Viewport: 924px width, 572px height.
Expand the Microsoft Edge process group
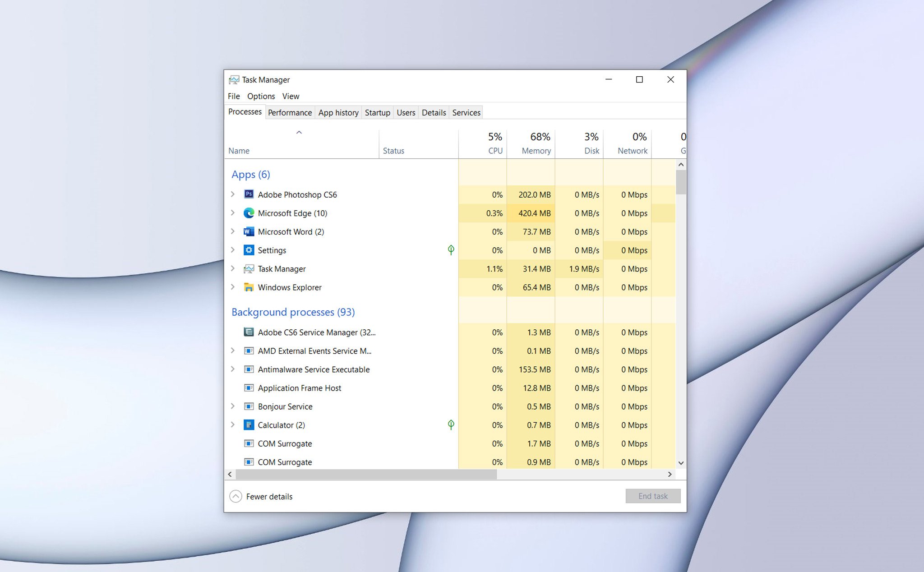[233, 213]
